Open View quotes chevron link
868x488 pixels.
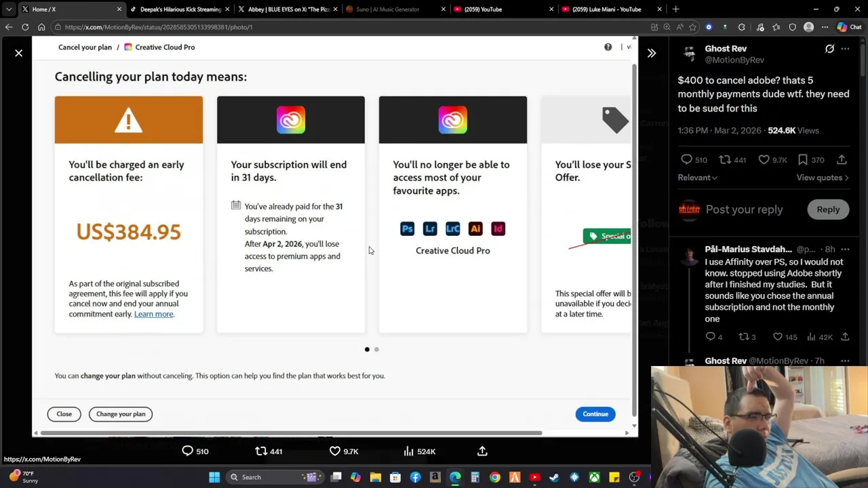pos(822,178)
